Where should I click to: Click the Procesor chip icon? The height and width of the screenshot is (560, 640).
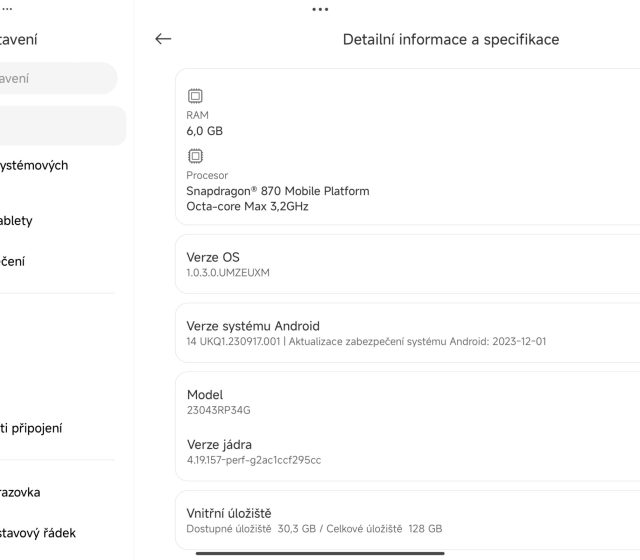click(195, 156)
